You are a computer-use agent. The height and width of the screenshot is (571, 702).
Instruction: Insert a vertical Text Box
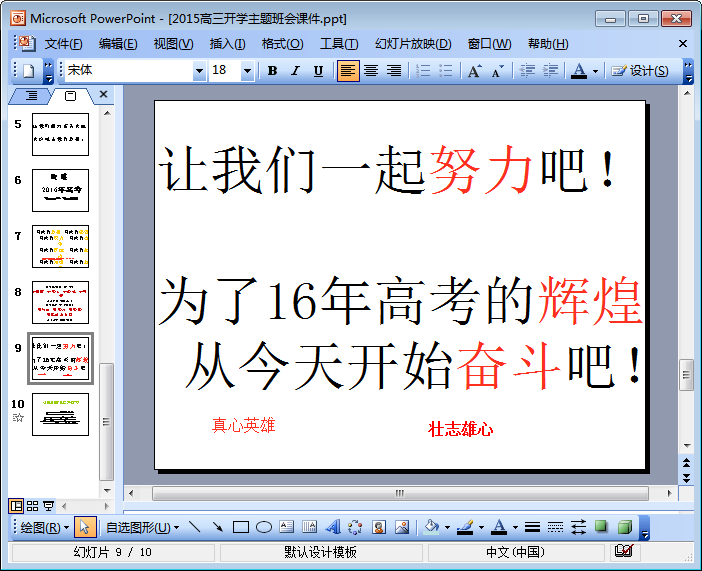[x=309, y=527]
